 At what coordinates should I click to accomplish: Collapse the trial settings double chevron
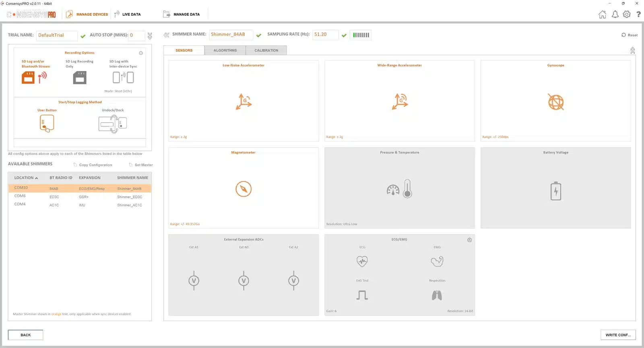pyautogui.click(x=150, y=36)
